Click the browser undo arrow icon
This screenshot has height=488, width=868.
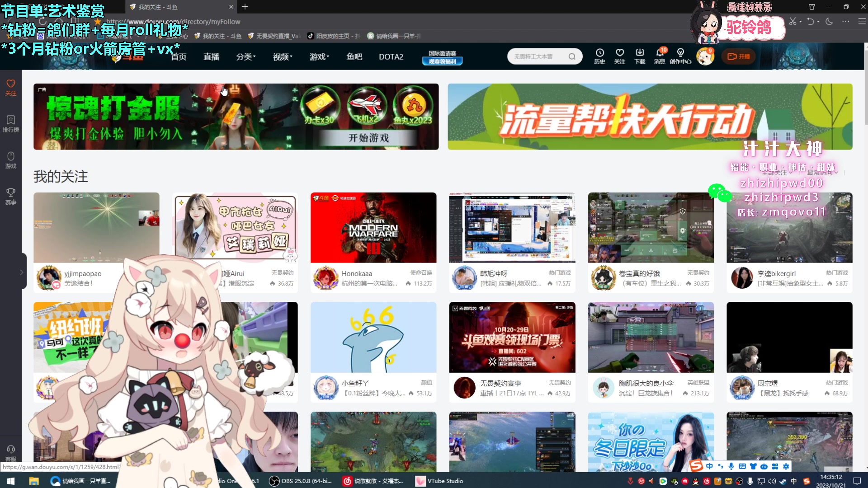click(x=811, y=21)
